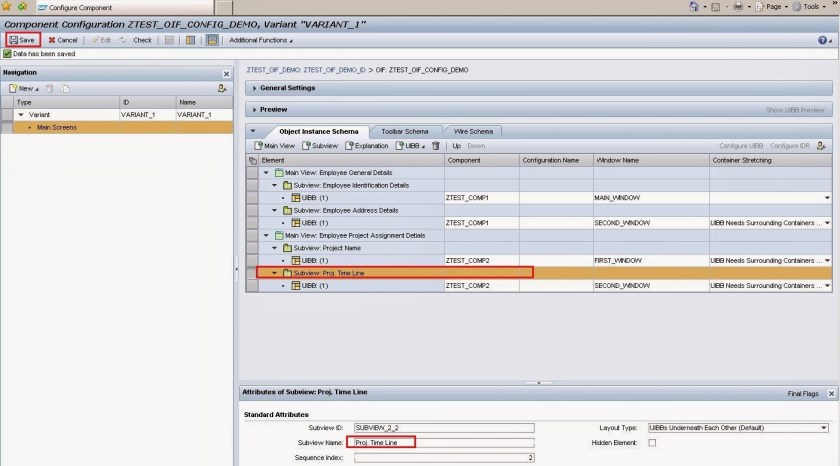Image resolution: width=840 pixels, height=466 pixels.
Task: Click the Save button in toolbar
Action: click(x=23, y=40)
